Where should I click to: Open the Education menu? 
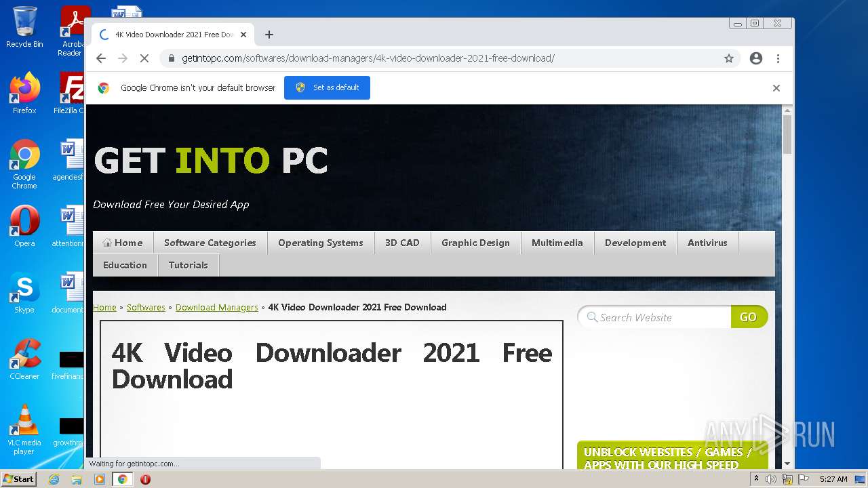pyautogui.click(x=125, y=265)
